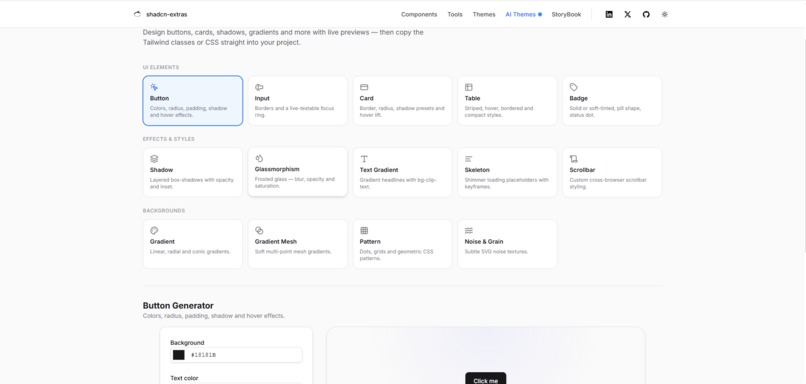Open the Shadow generator title
Viewport: 806px width, 384px height.
coord(161,170)
